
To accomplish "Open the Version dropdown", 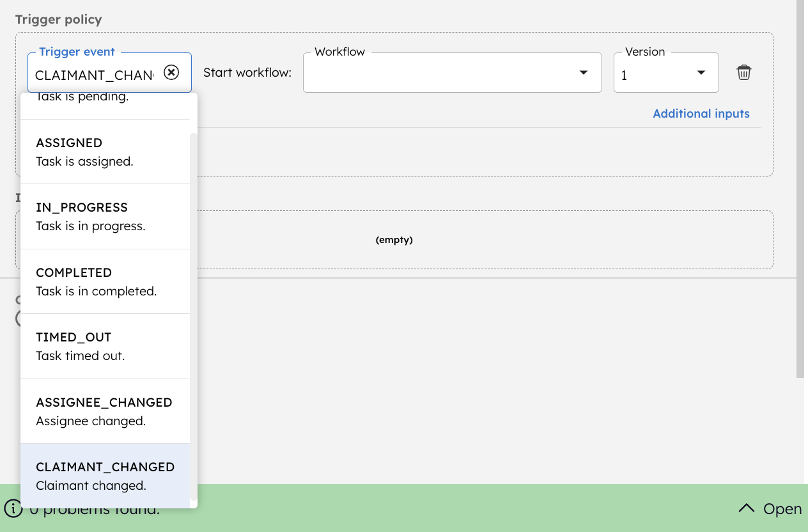I will (x=701, y=73).
